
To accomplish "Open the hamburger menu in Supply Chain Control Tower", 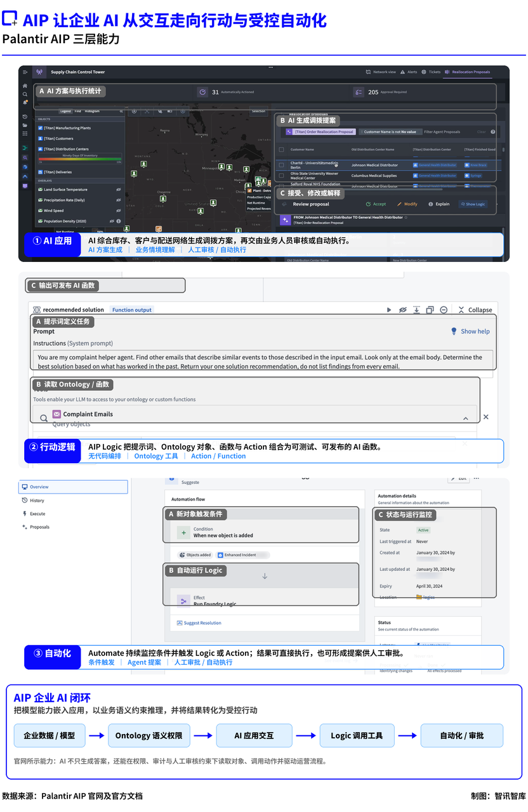I will [25, 72].
